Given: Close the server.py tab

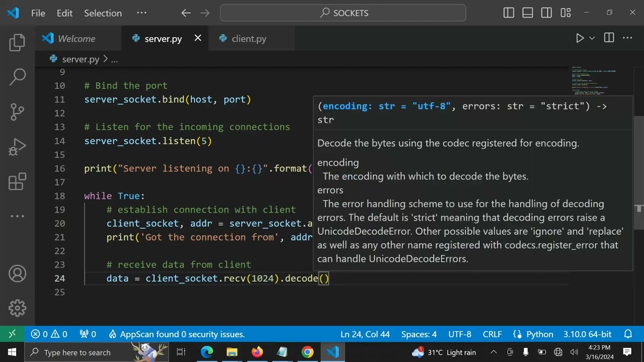Looking at the screenshot, I should click(x=198, y=38).
